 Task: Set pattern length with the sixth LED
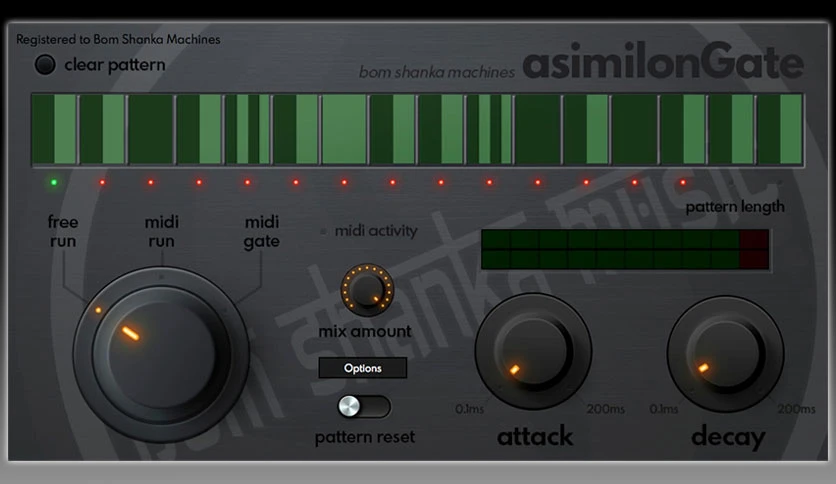point(296,182)
